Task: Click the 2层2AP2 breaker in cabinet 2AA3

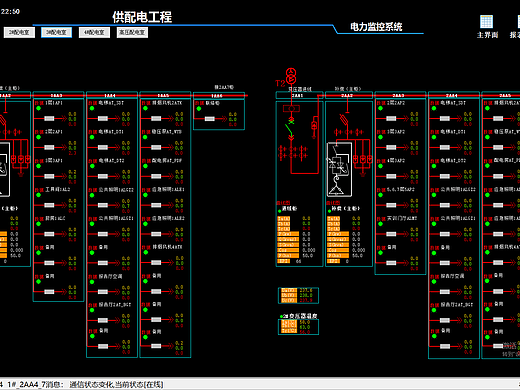Action: tap(391, 118)
